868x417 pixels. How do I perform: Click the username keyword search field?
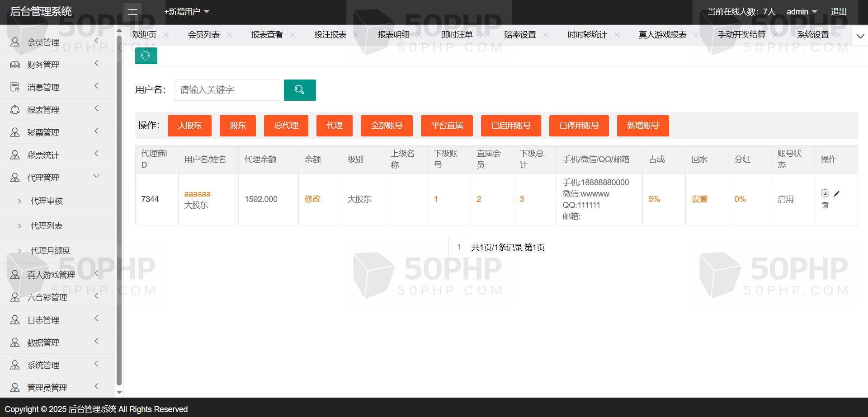pyautogui.click(x=227, y=90)
